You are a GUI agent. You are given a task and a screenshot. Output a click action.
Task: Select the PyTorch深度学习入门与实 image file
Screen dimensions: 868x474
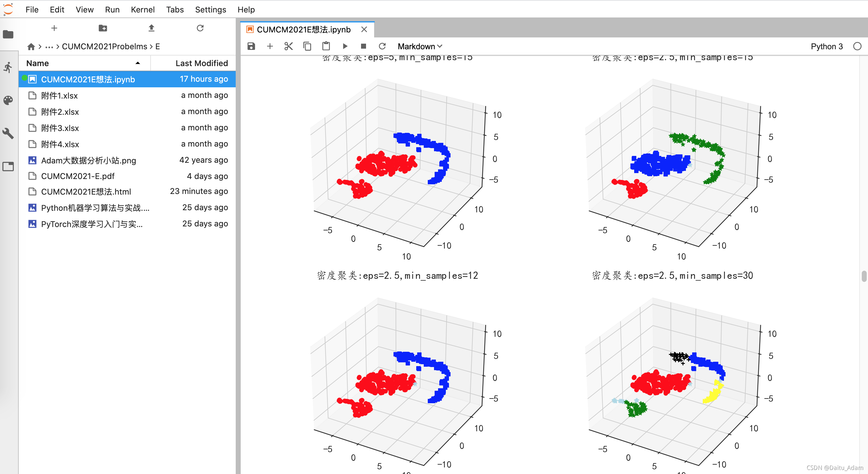(128, 224)
